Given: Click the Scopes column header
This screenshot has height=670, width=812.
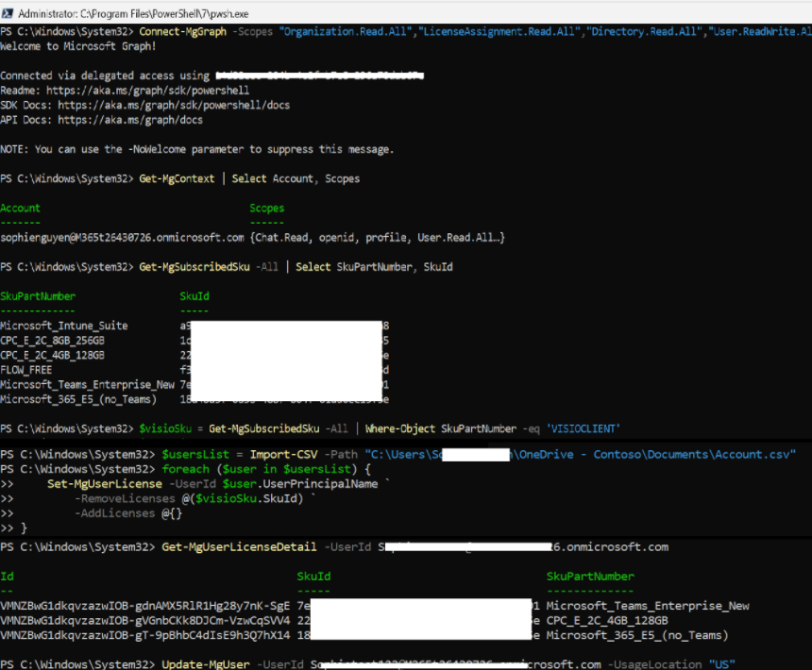Looking at the screenshot, I should [266, 208].
